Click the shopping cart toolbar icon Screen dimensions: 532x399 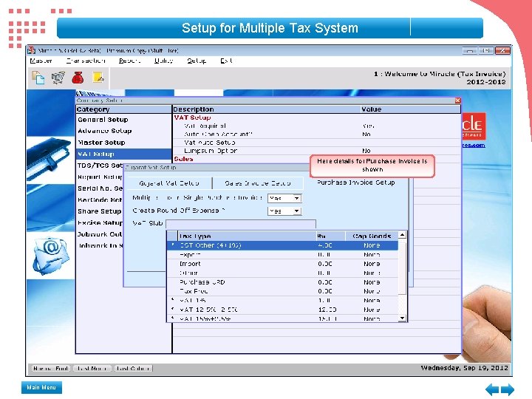58,78
